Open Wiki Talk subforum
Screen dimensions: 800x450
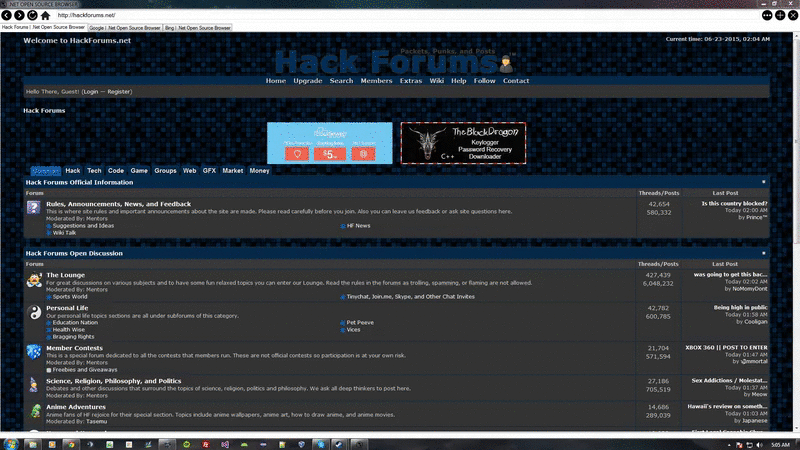pos(64,233)
